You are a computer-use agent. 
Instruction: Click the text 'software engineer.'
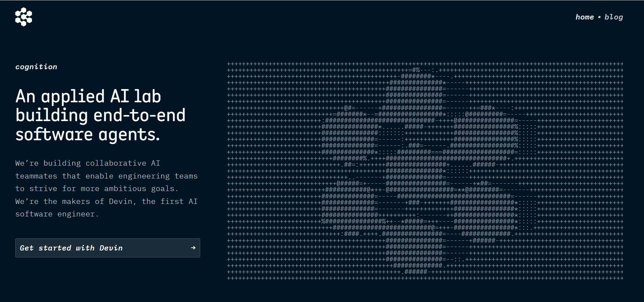coord(57,214)
